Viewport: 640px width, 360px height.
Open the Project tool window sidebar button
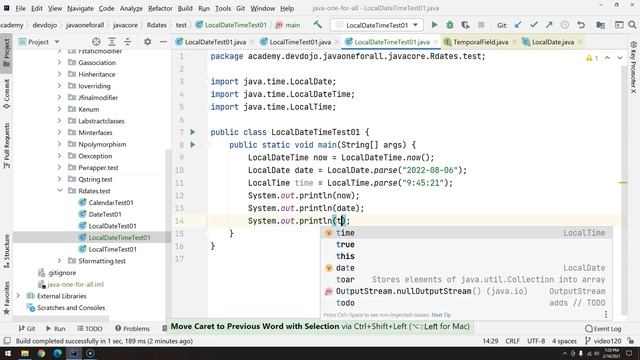point(7,53)
